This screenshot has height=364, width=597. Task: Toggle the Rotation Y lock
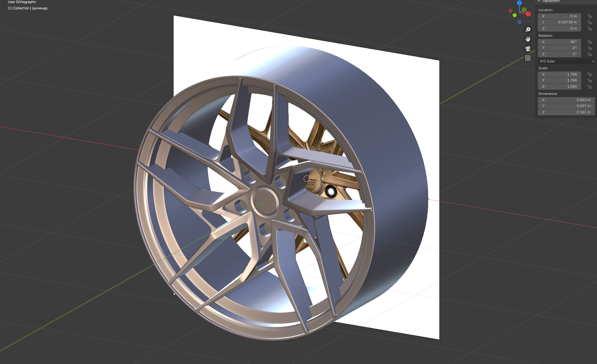pyautogui.click(x=589, y=48)
